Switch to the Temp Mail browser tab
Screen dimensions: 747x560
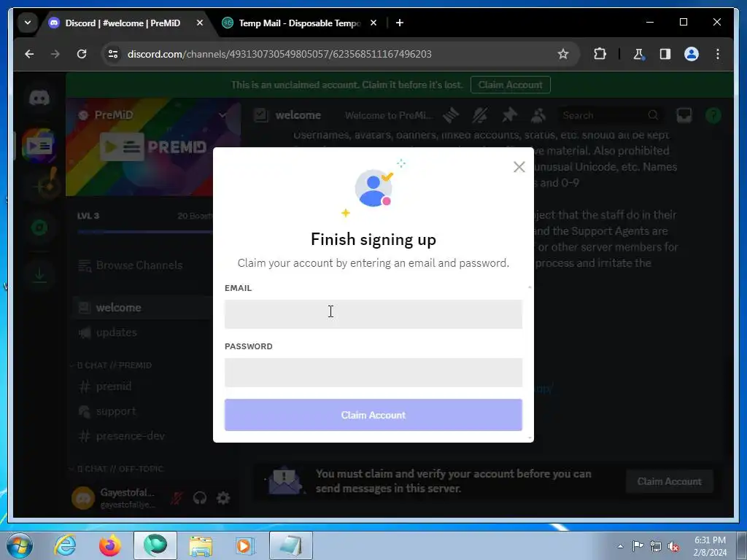click(299, 23)
